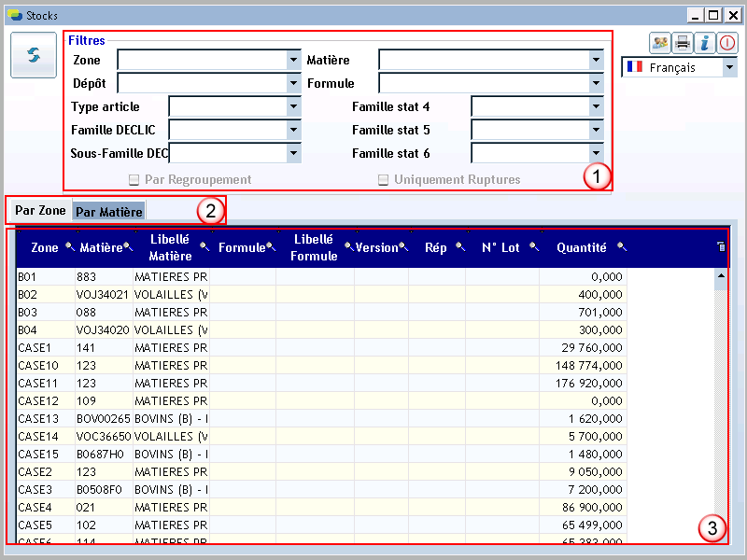Click quantity cell 29 760,000

[583, 347]
